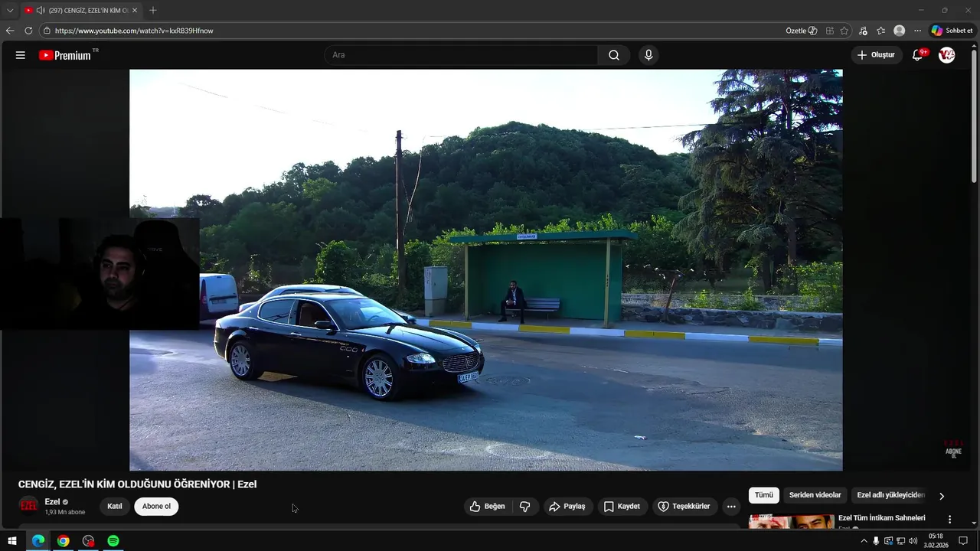
Task: View site information lock icon
Action: 47,31
